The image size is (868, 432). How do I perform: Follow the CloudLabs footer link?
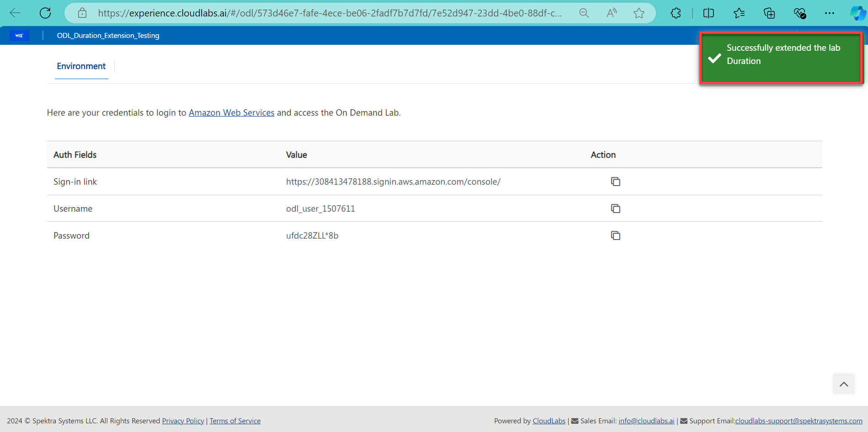click(549, 421)
